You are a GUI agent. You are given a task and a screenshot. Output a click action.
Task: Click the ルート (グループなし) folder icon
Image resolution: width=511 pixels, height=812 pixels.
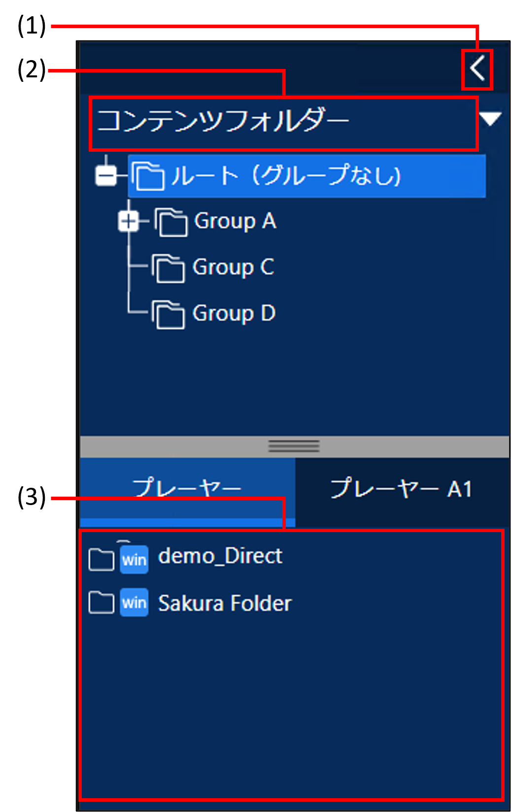pyautogui.click(x=150, y=177)
